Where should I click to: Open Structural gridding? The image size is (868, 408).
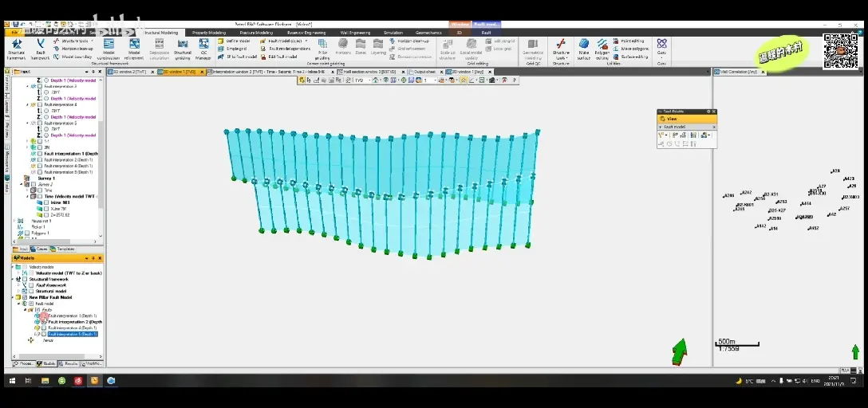click(x=183, y=49)
